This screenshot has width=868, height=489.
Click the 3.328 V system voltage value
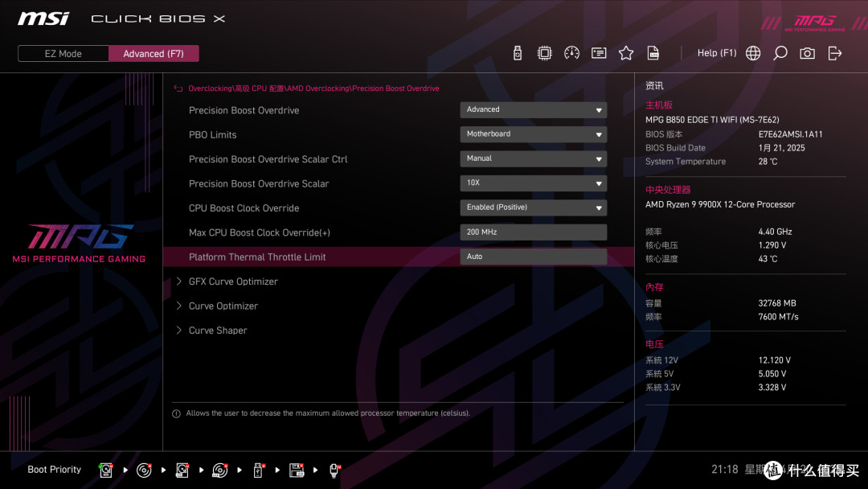click(x=772, y=387)
